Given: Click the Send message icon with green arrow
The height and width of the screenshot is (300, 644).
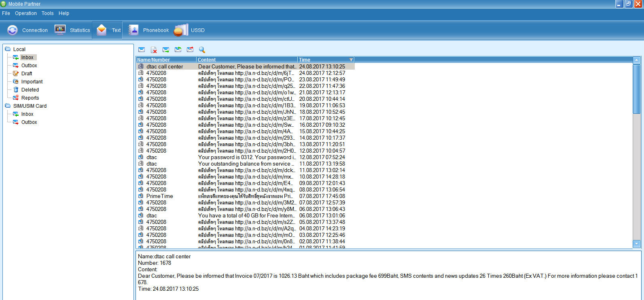Looking at the screenshot, I should 166,50.
